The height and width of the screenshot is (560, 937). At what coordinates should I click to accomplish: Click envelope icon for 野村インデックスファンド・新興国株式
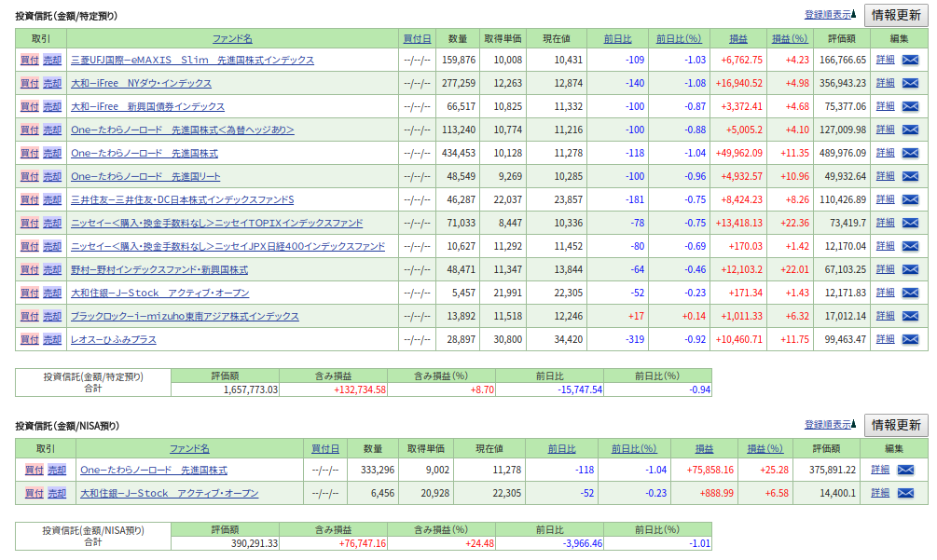tap(910, 269)
